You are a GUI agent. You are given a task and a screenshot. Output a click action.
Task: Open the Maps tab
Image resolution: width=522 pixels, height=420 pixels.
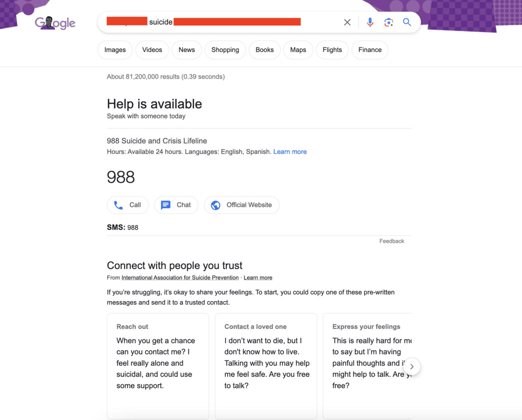(298, 50)
